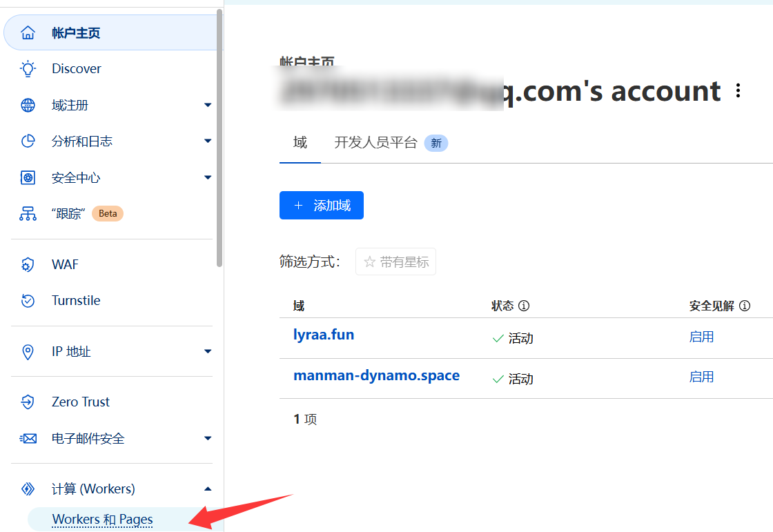Click the lightbulb Discover icon
This screenshot has height=532, width=773.
pos(28,68)
